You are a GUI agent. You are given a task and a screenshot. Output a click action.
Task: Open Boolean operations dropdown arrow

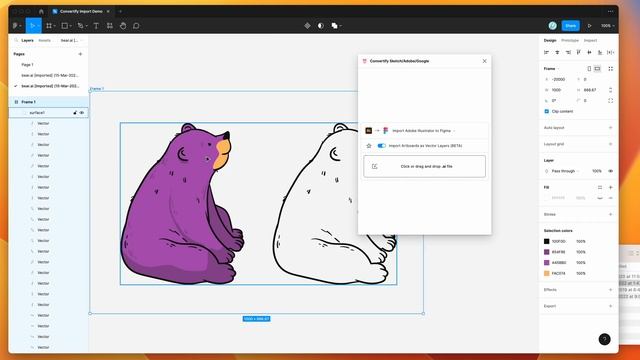(340, 26)
